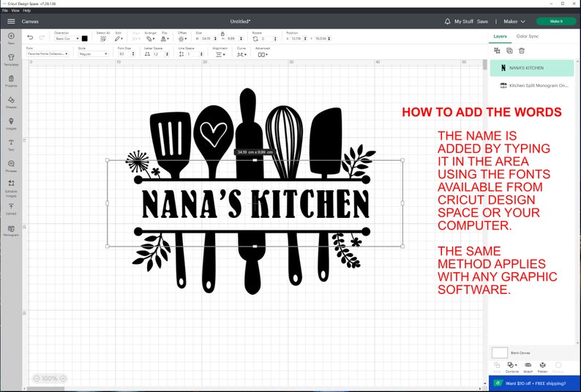The image size is (581, 392).
Task: Click the Undo arrow
Action: click(x=30, y=37)
